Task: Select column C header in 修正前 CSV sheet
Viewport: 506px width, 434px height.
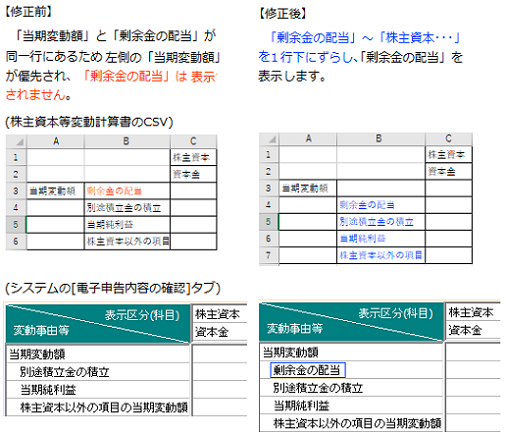Action: click(x=193, y=141)
